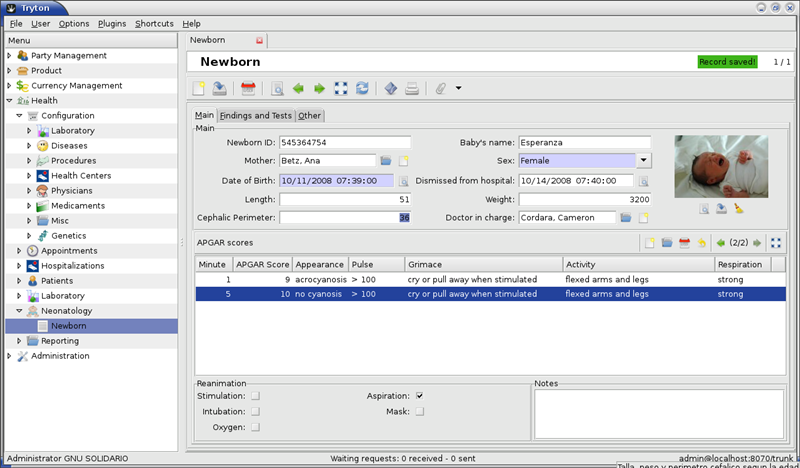Image resolution: width=800 pixels, height=468 pixels.
Task: Click the Reload toolbar icon
Action: pyautogui.click(x=362, y=88)
